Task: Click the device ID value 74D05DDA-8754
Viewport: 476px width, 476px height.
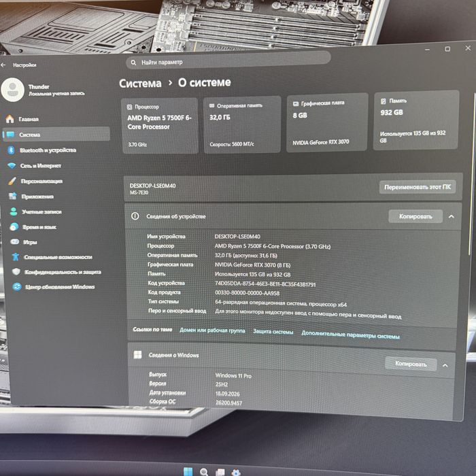Action: pos(265,284)
